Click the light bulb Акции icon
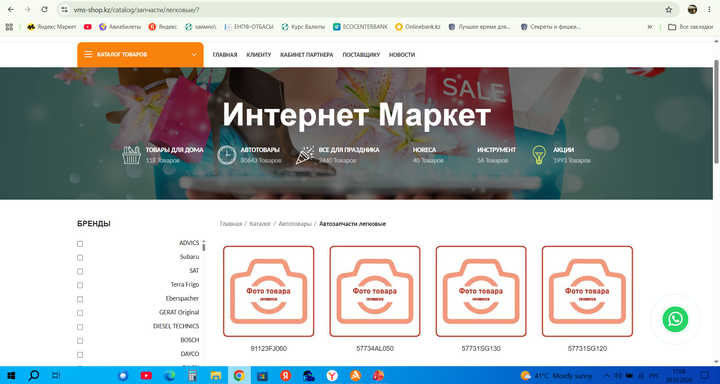Screen dimensions: 720x384 coord(539,155)
